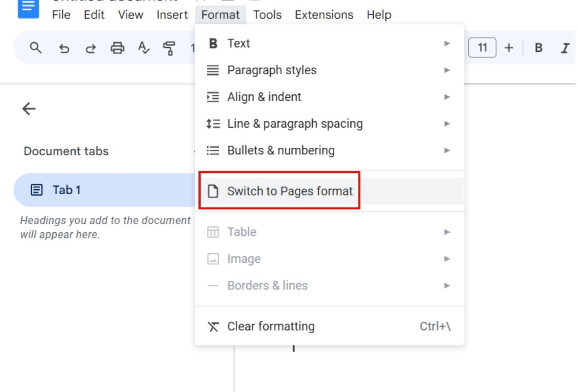The width and height of the screenshot is (578, 392).
Task: Choose Switch to Pages format
Action: (290, 191)
